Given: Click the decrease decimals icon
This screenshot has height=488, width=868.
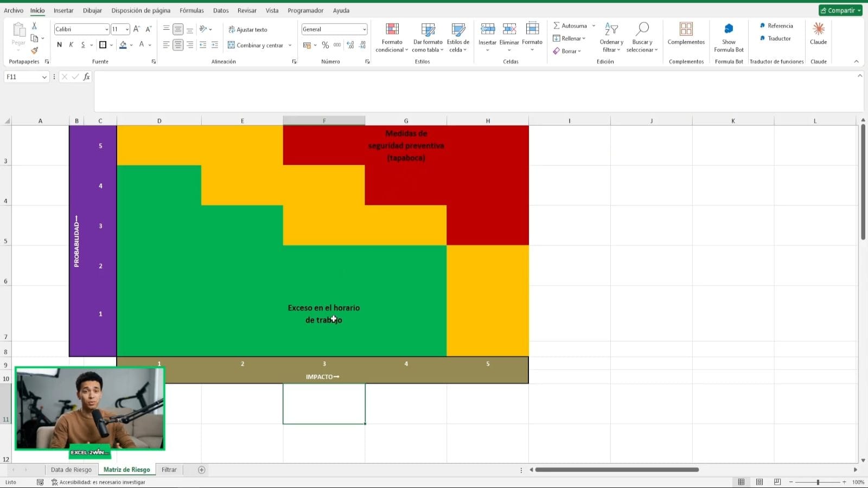Looking at the screenshot, I should click(x=362, y=45).
